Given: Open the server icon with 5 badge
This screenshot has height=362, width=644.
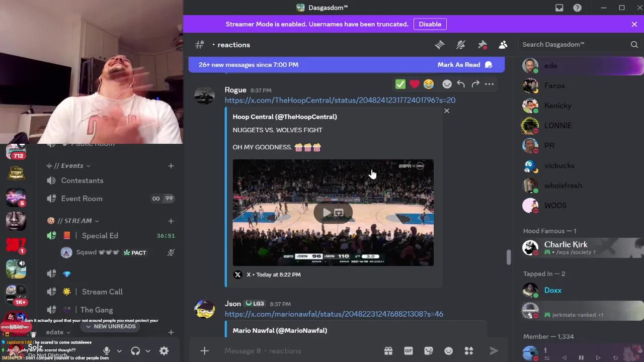Looking at the screenshot, I should pyautogui.click(x=16, y=197).
